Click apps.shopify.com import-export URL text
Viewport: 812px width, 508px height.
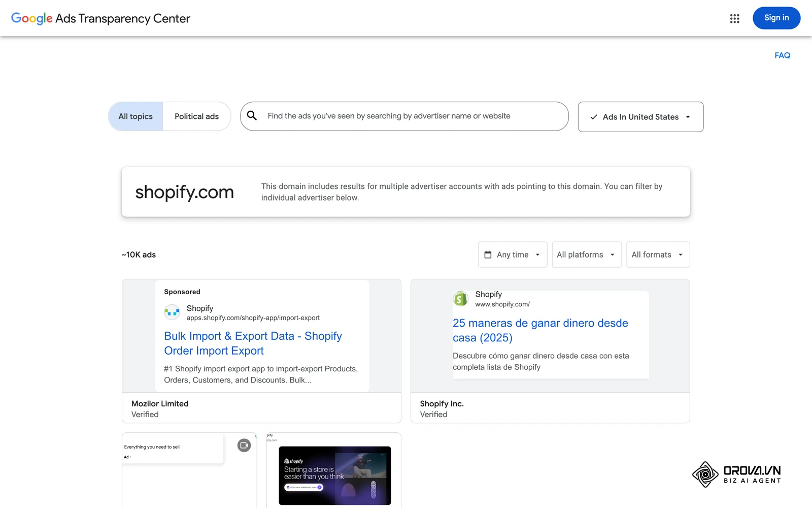point(253,318)
